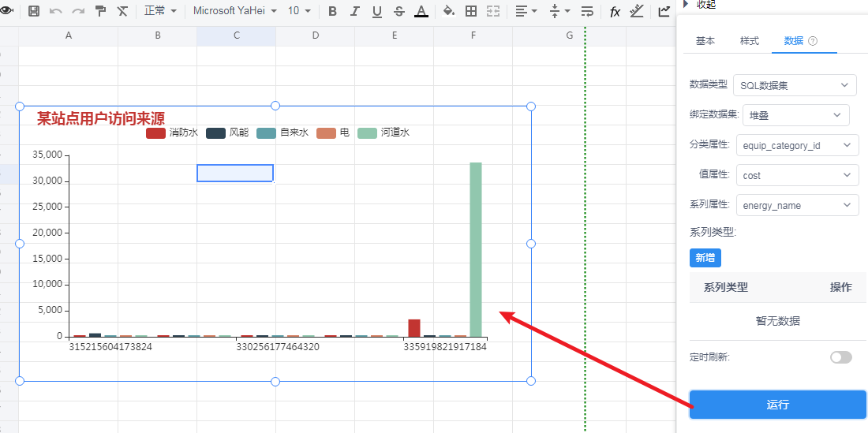Switch to the 样式 tab
This screenshot has width=868, height=433.
750,41
